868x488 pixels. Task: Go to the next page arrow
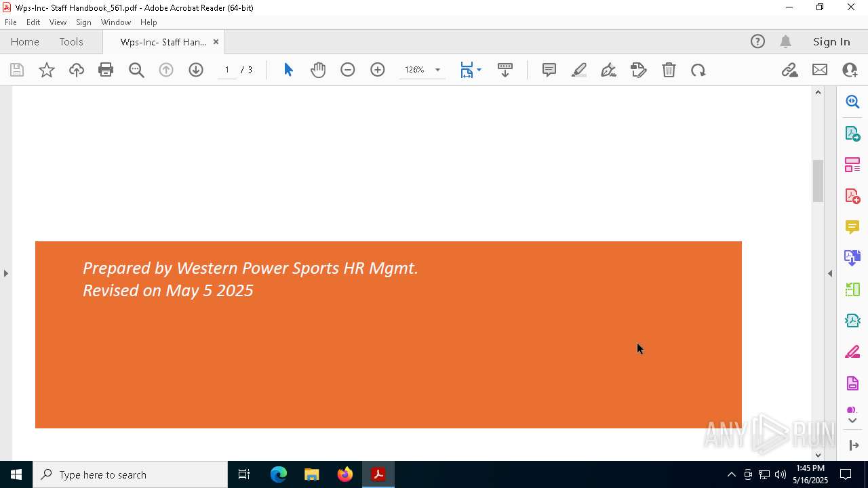(x=196, y=70)
